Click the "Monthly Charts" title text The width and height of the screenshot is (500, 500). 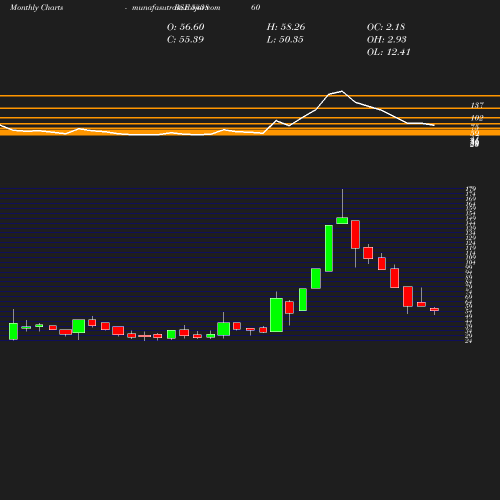(36, 7)
